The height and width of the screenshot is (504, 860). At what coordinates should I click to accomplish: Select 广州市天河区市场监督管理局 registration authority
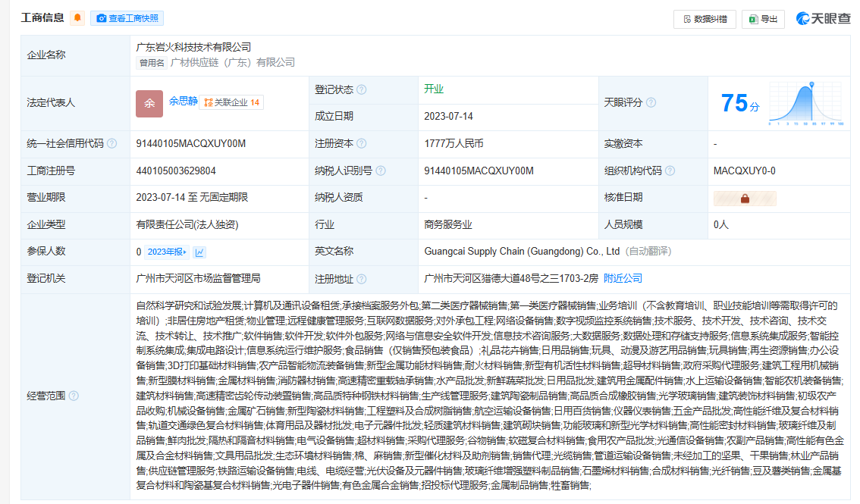tap(198, 278)
